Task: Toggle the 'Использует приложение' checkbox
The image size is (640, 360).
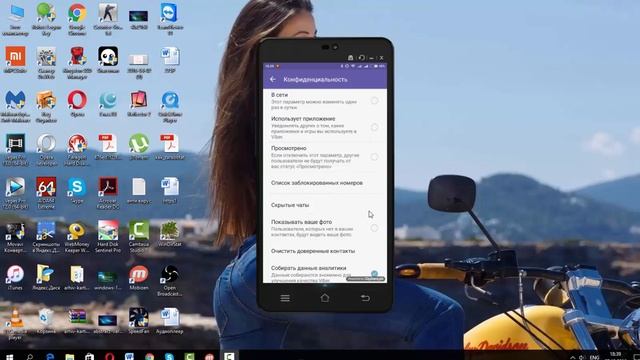Action: coord(374,127)
